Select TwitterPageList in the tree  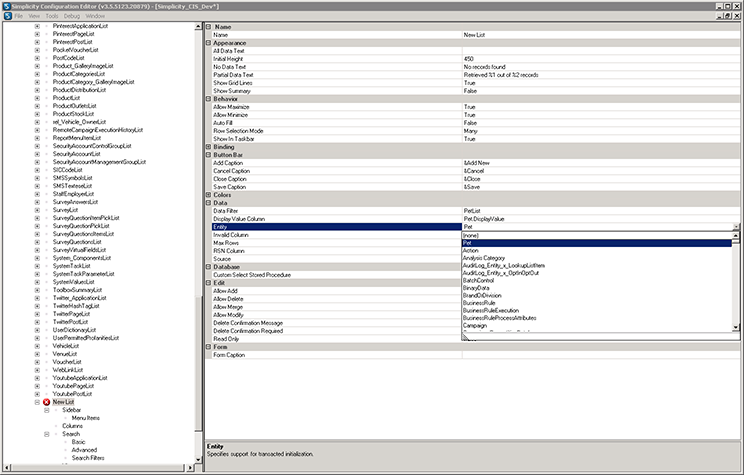click(71, 314)
